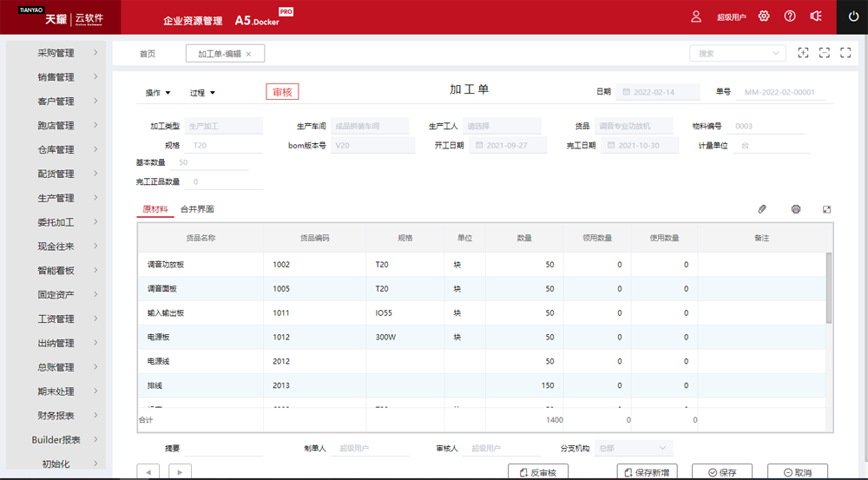The width and height of the screenshot is (868, 480).
Task: Open 工资管理 in sidebar
Action: tap(56, 319)
